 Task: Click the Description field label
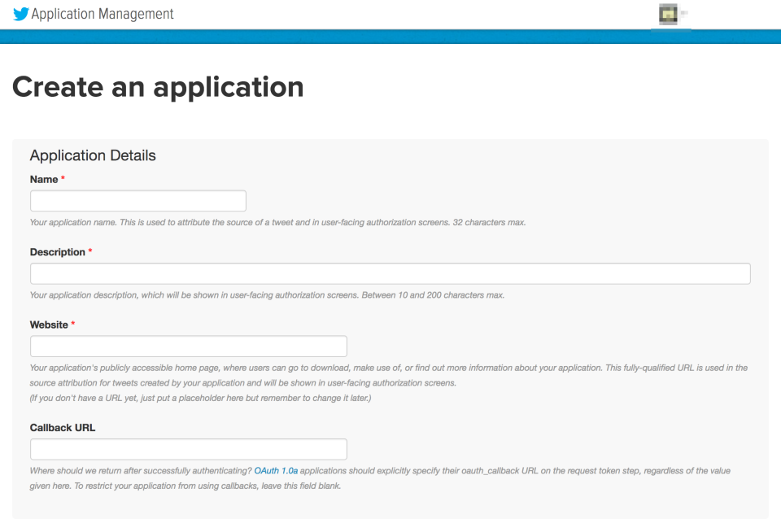tap(57, 252)
